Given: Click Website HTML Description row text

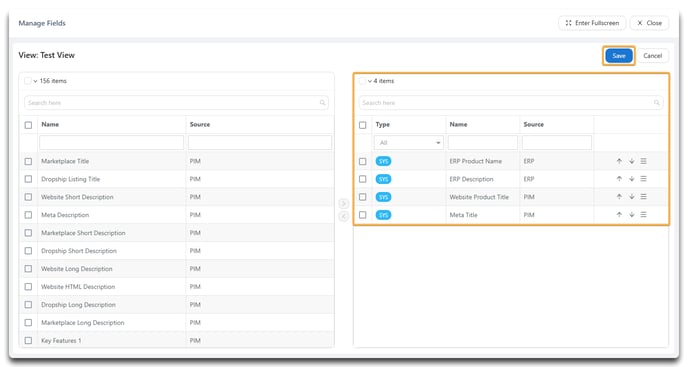Looking at the screenshot, I should pyautogui.click(x=78, y=287).
